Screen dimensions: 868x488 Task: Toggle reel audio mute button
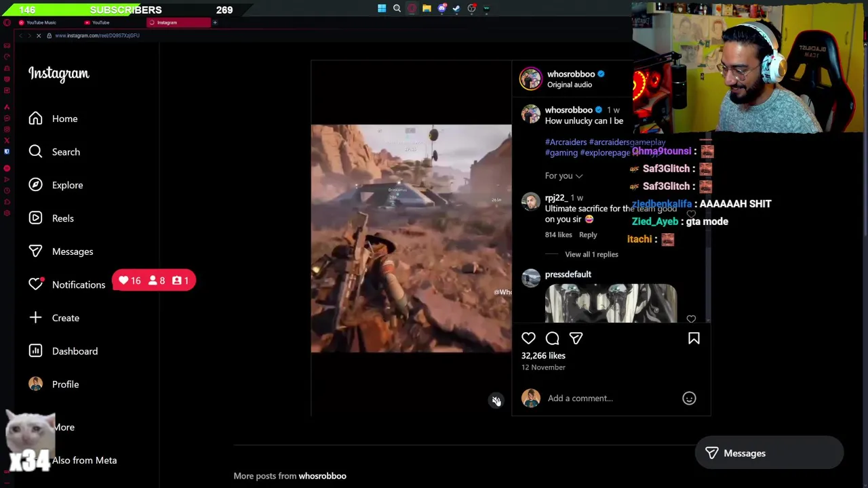496,401
